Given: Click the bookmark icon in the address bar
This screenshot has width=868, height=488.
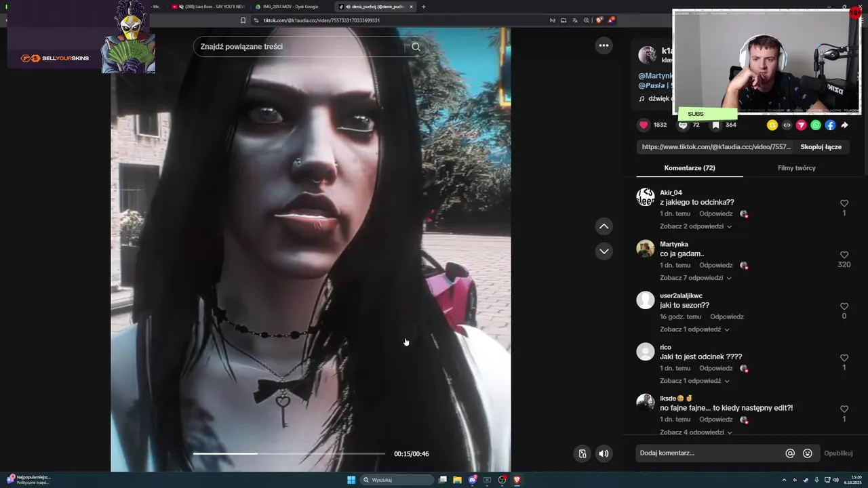Looking at the screenshot, I should 243,20.
